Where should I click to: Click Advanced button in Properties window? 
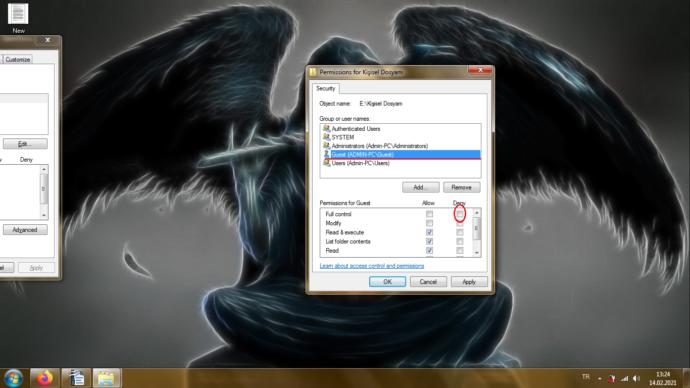point(25,230)
